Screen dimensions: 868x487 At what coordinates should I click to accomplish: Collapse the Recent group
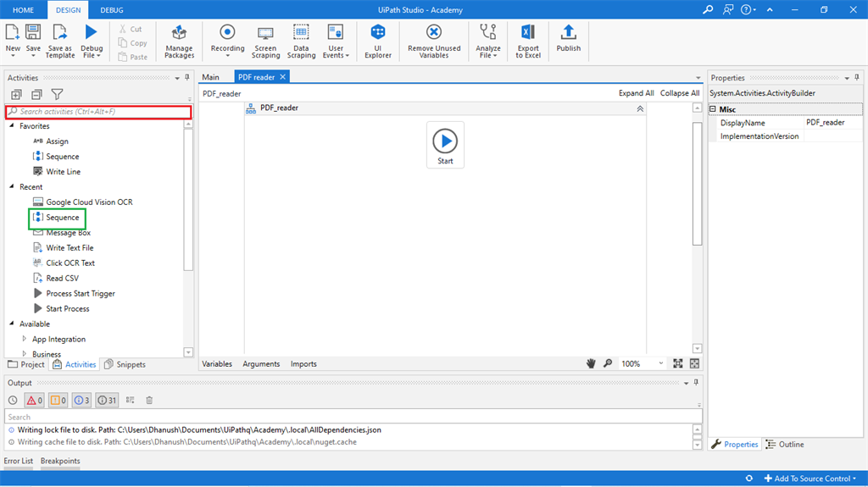click(x=12, y=186)
